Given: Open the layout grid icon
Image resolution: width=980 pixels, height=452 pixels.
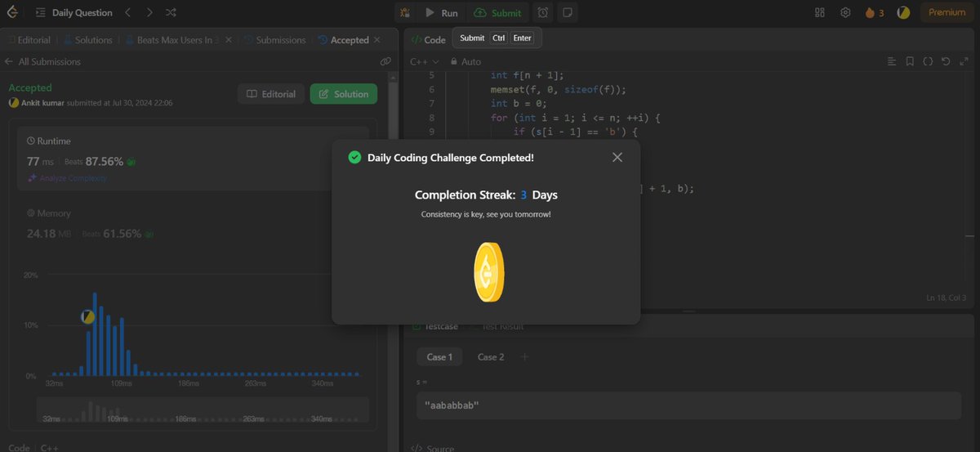Looking at the screenshot, I should [x=820, y=13].
